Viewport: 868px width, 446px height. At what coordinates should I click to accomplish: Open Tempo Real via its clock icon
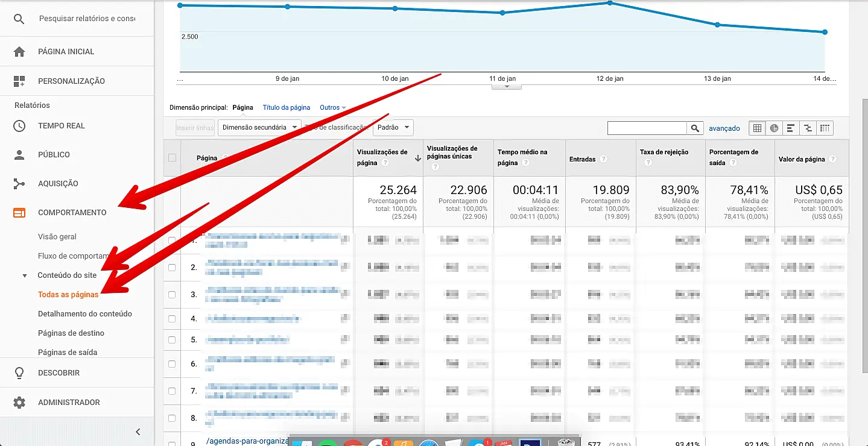click(18, 125)
